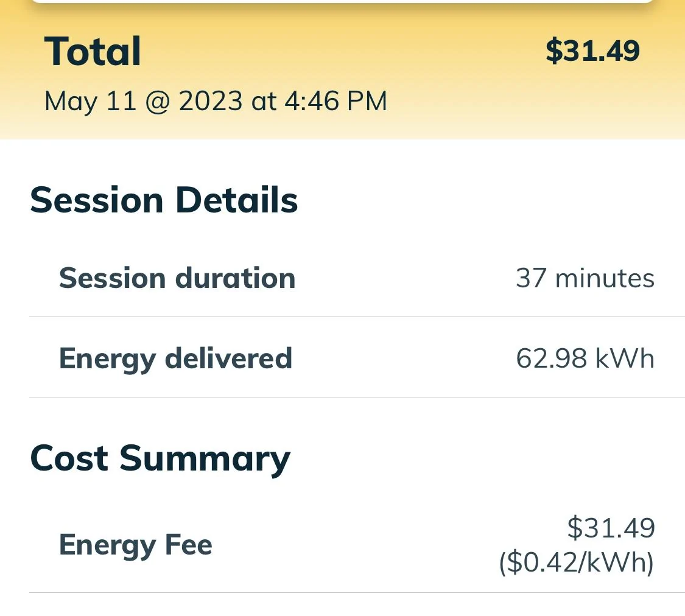Tap the bold $31.49 total amount
The width and height of the screenshot is (685, 616).
[x=592, y=51]
